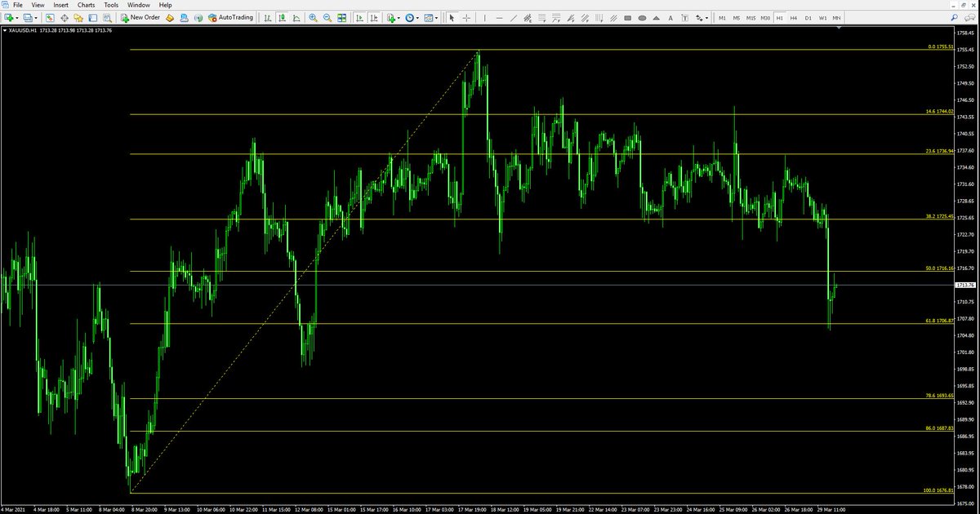Launch the Strategy Tester icon
This screenshot has width=980, height=514.
click(x=107, y=17)
